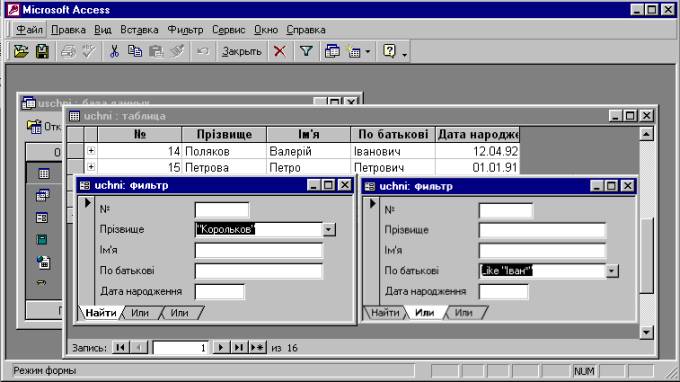Screen dimensions: 680x382
Task: Open the Окно menu
Action: [x=266, y=30]
